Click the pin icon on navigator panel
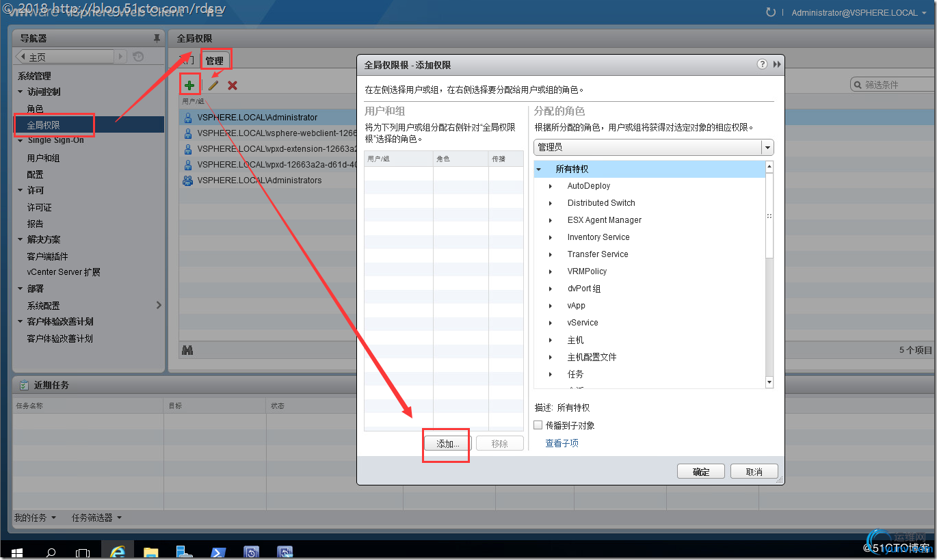Viewport: 937px width, 560px height. [157, 38]
